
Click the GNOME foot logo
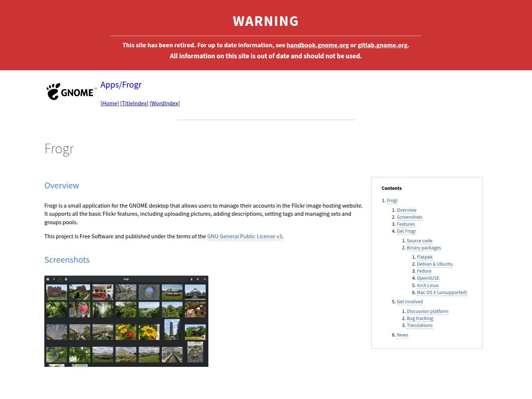click(x=72, y=92)
